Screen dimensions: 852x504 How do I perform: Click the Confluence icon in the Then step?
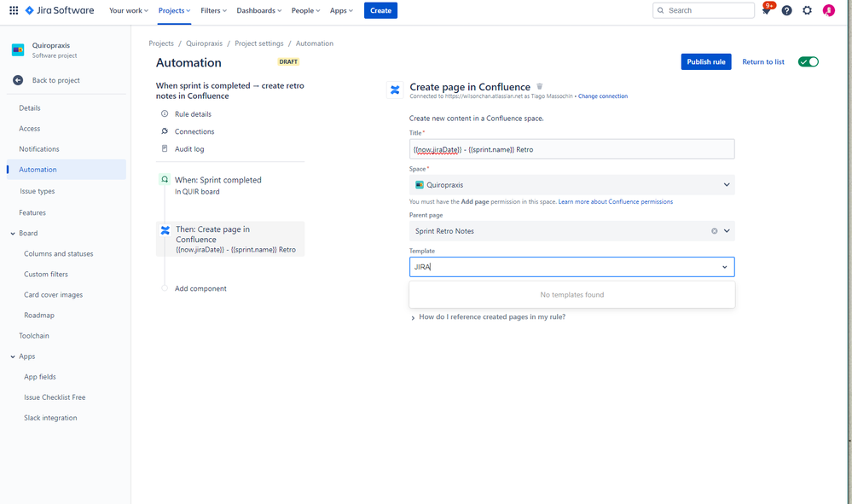[165, 230]
